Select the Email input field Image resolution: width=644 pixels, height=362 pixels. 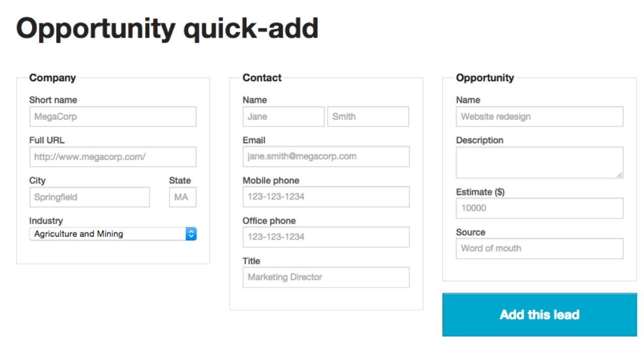pyautogui.click(x=326, y=156)
